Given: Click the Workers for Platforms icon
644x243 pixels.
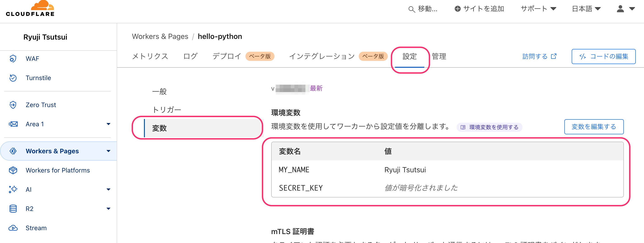Looking at the screenshot, I should 13,170.
